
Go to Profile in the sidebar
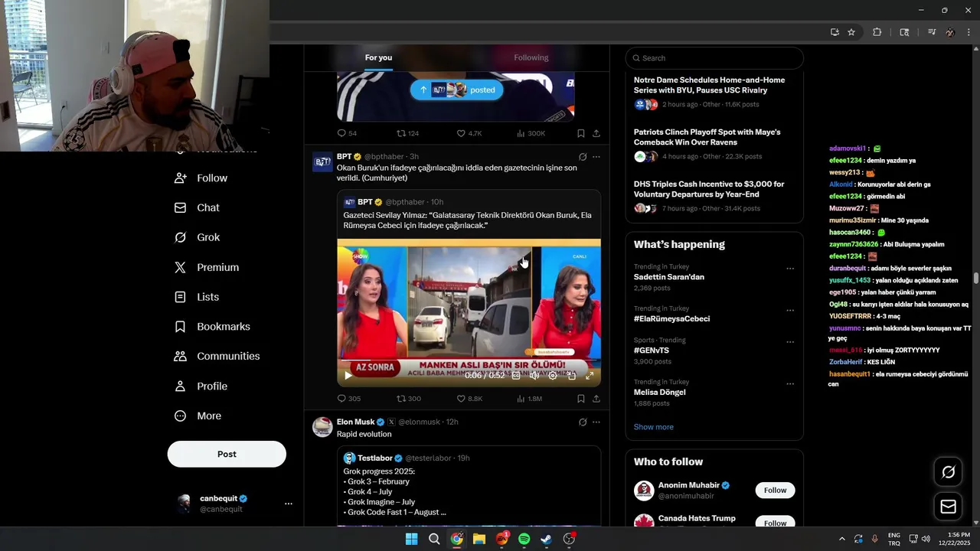pyautogui.click(x=201, y=386)
